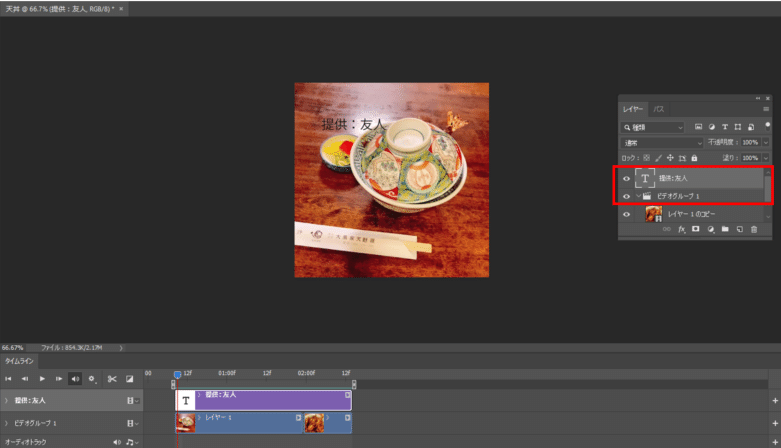781x448 pixels.
Task: Open the layer filter kind dropdown
Action: (x=653, y=128)
